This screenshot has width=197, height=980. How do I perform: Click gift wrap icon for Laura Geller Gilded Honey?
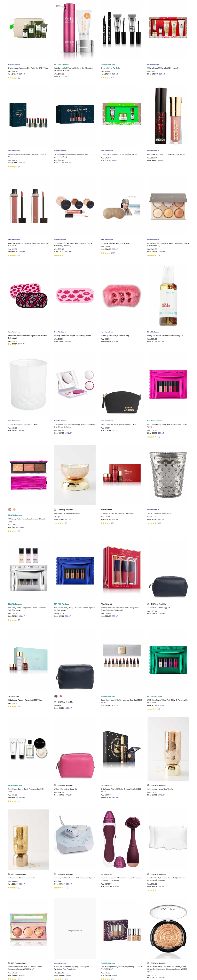(149, 963)
